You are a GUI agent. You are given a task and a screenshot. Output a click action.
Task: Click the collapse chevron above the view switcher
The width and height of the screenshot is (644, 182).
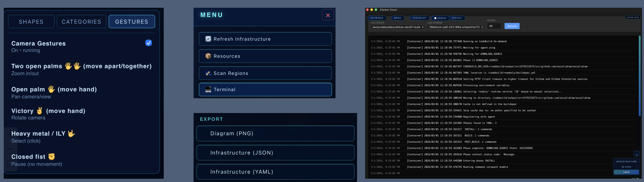click(637, 154)
